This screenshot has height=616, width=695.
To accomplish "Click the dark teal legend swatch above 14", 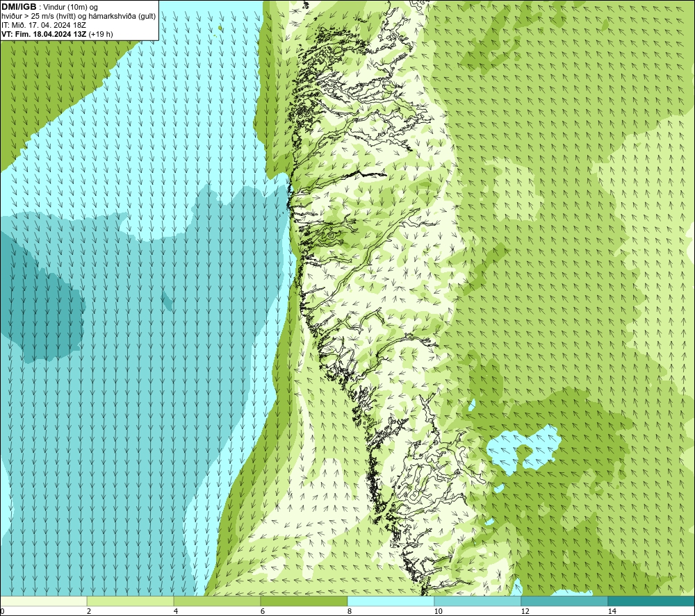I will pyautogui.click(x=652, y=601).
